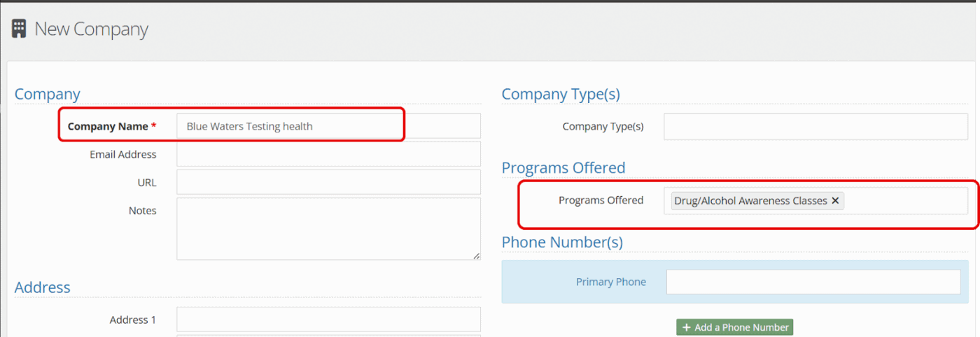Select the Drug/Alcohol Awareness Classes tag
Image resolution: width=980 pixels, height=337 pixels.
point(750,201)
